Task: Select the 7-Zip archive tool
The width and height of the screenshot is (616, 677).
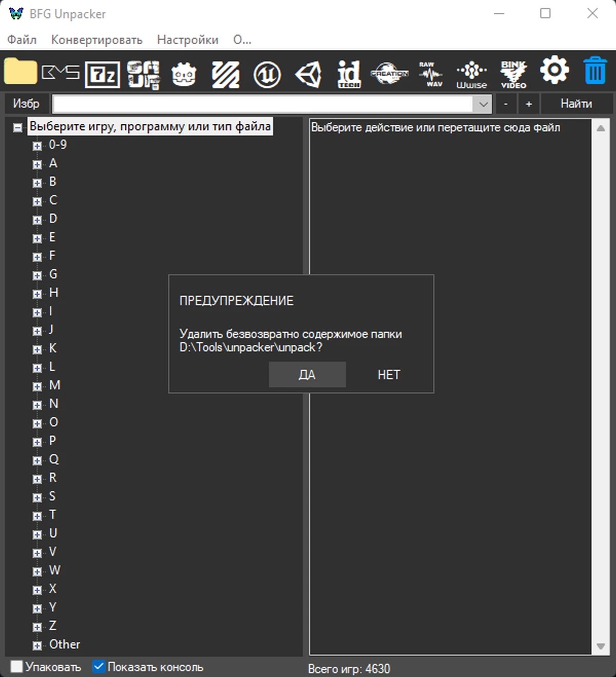Action: coord(102,73)
